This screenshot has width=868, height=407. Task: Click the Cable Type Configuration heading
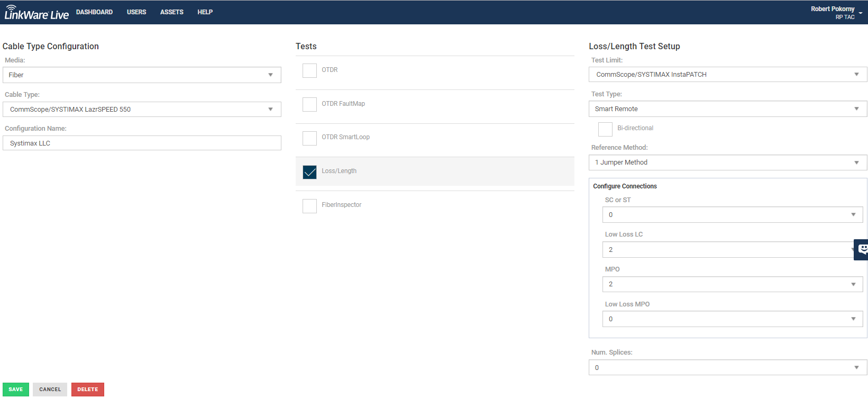[51, 46]
